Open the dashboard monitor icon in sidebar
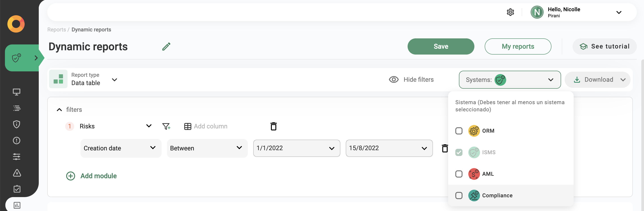Screen dimensions: 644x211 tap(17, 92)
